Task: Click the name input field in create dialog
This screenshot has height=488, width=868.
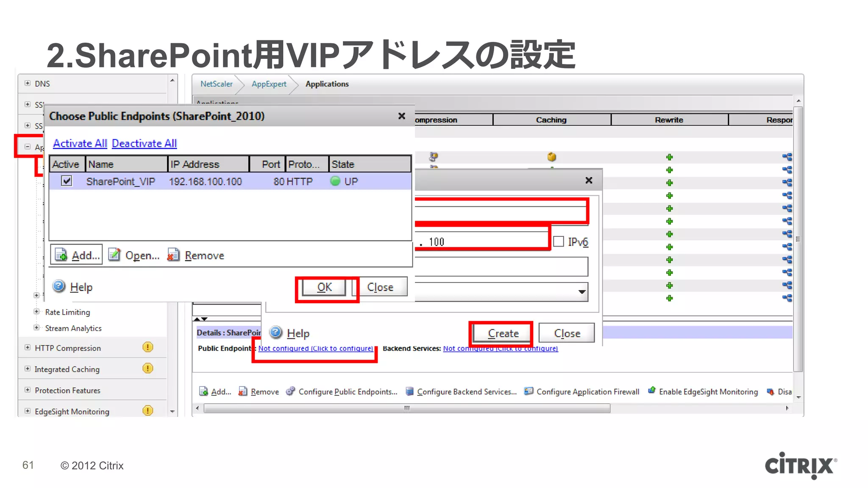Action: (x=501, y=213)
